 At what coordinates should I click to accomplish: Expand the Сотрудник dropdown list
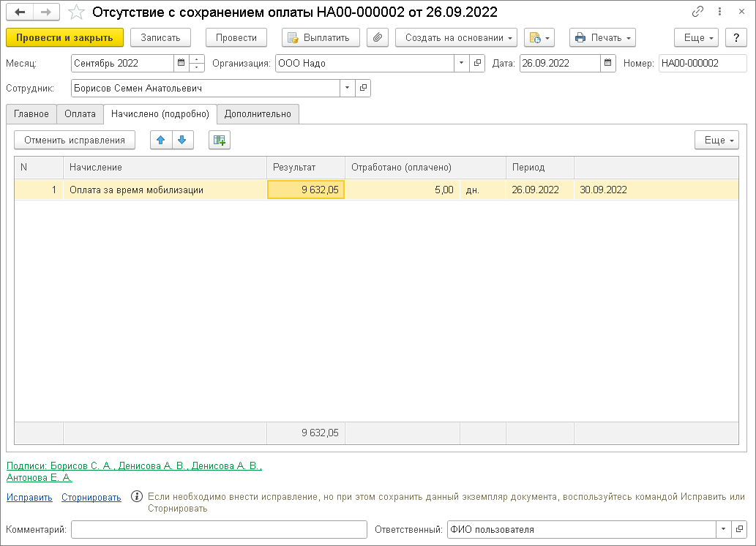tap(347, 89)
